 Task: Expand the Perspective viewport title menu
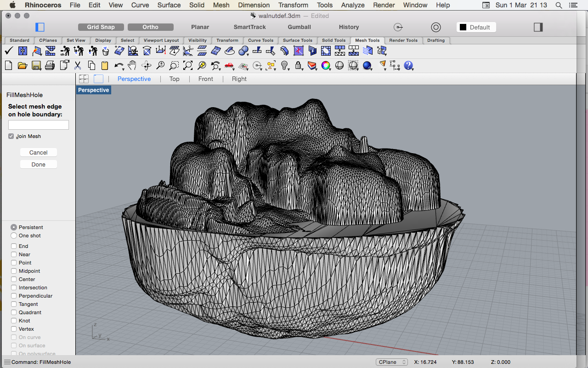[x=93, y=90]
